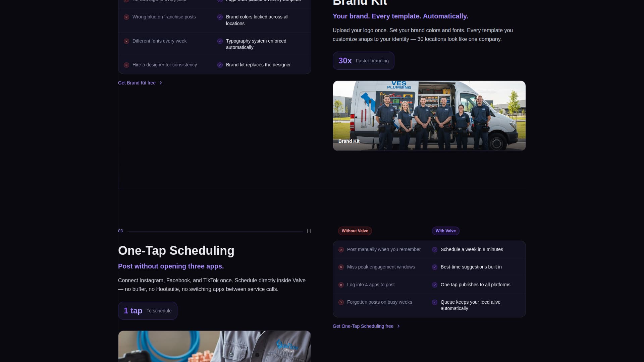
Task: Click the X icon next to Different fonts every week
Action: coord(126,41)
